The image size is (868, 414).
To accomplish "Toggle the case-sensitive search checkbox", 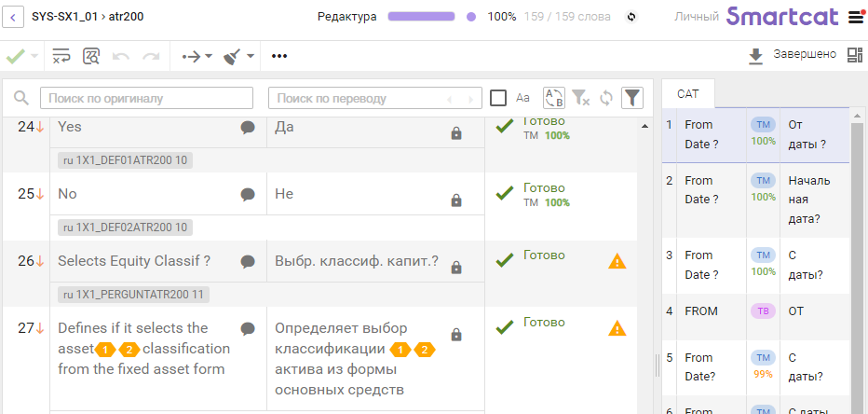I will pos(498,98).
